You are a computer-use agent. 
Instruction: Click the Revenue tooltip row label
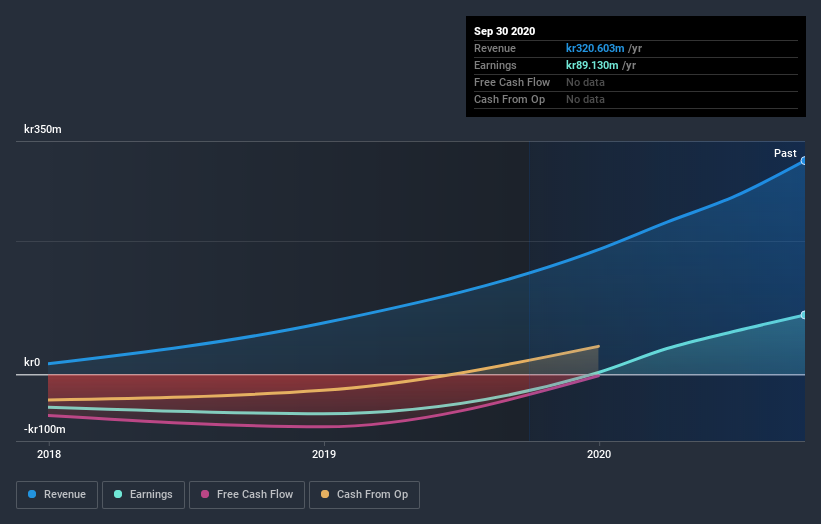(x=495, y=48)
